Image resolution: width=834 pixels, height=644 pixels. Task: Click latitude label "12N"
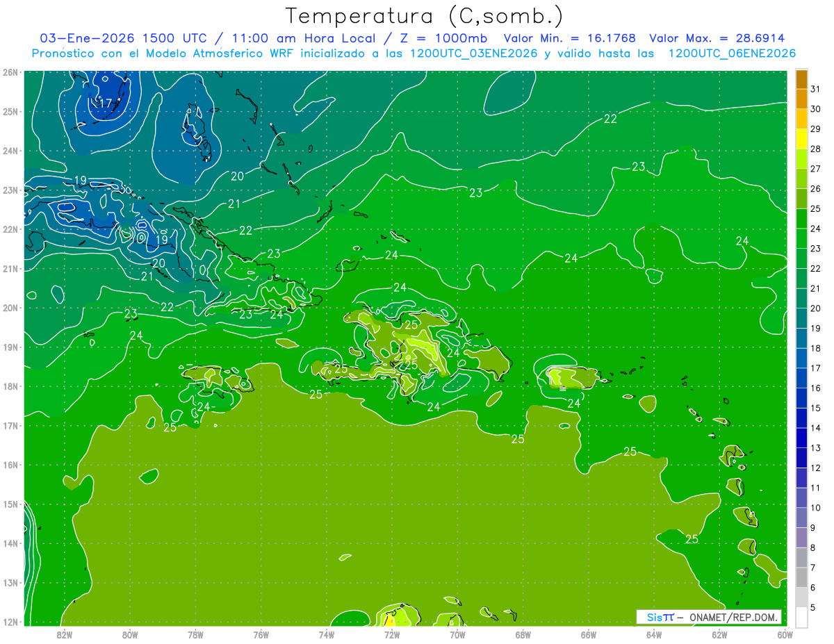click(10, 622)
